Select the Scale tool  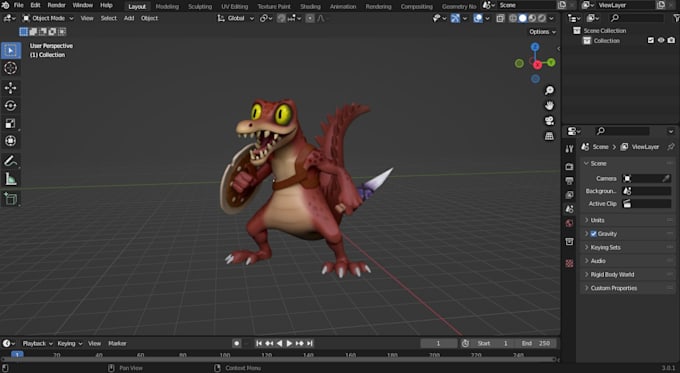pyautogui.click(x=10, y=124)
